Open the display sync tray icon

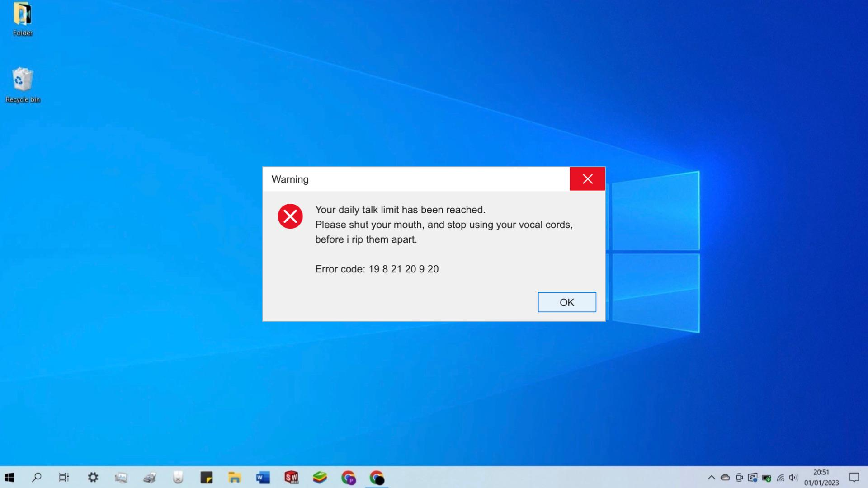point(753,478)
